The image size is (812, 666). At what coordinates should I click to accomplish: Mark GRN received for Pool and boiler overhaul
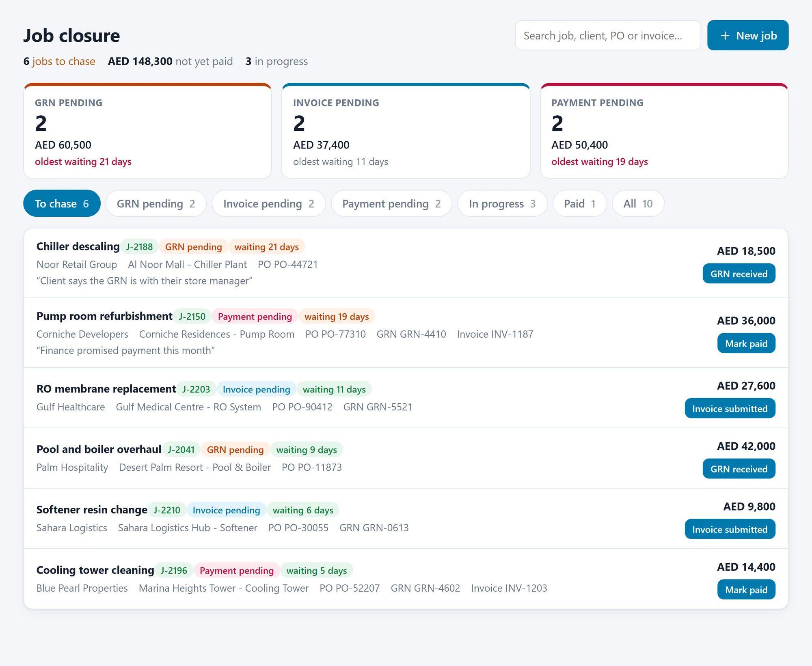click(x=739, y=469)
